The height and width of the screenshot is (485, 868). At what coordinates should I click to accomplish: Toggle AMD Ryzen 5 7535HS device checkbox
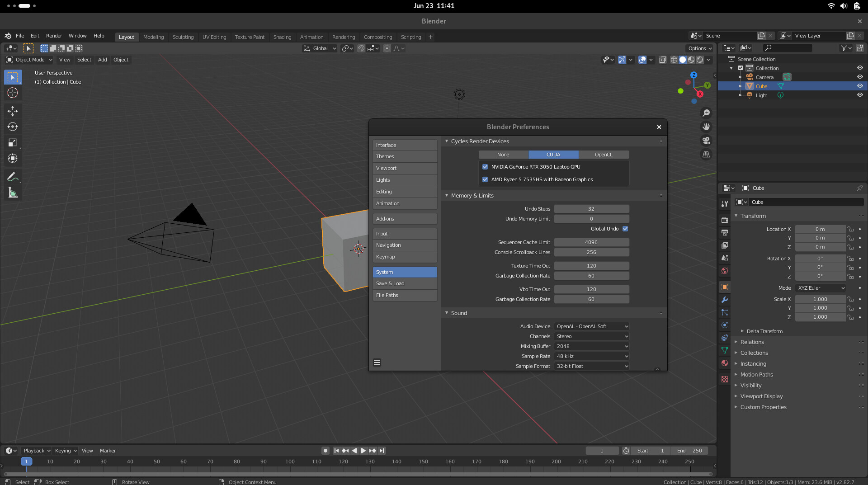[x=485, y=179]
